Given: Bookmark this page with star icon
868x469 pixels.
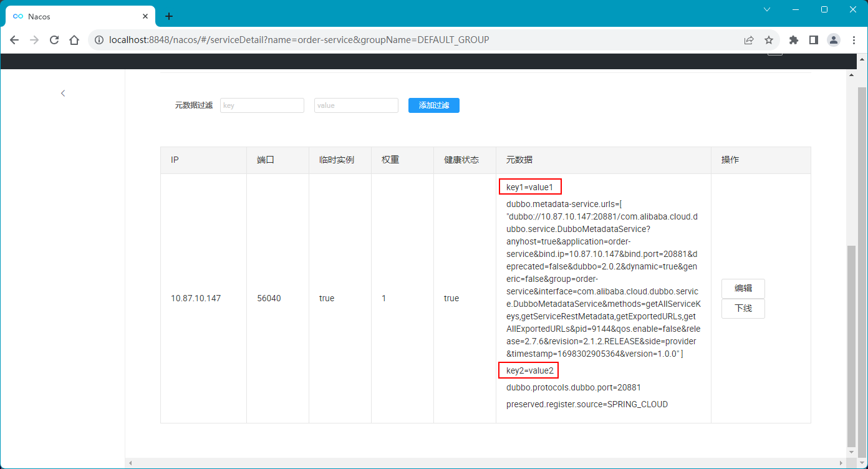Looking at the screenshot, I should point(769,40).
